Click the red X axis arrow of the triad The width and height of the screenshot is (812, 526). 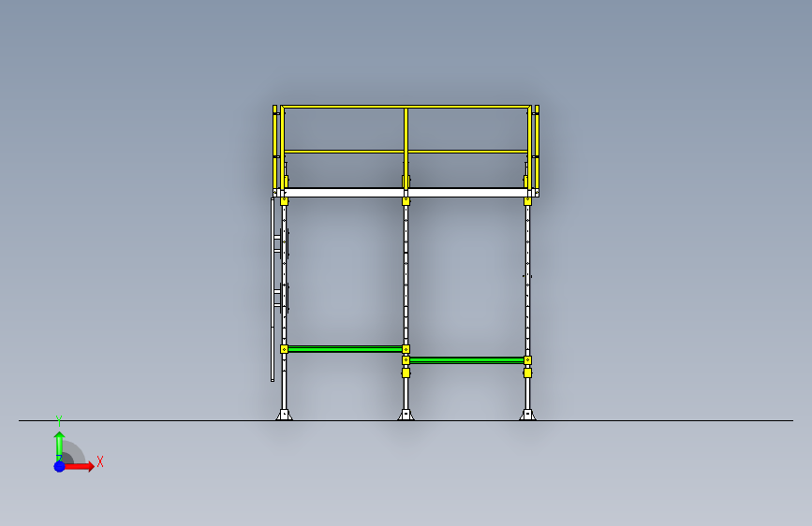[80, 466]
